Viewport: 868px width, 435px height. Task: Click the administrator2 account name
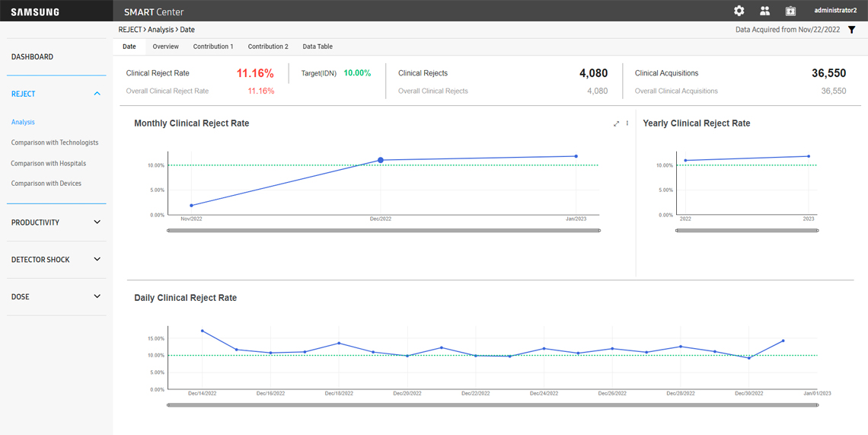click(x=835, y=11)
